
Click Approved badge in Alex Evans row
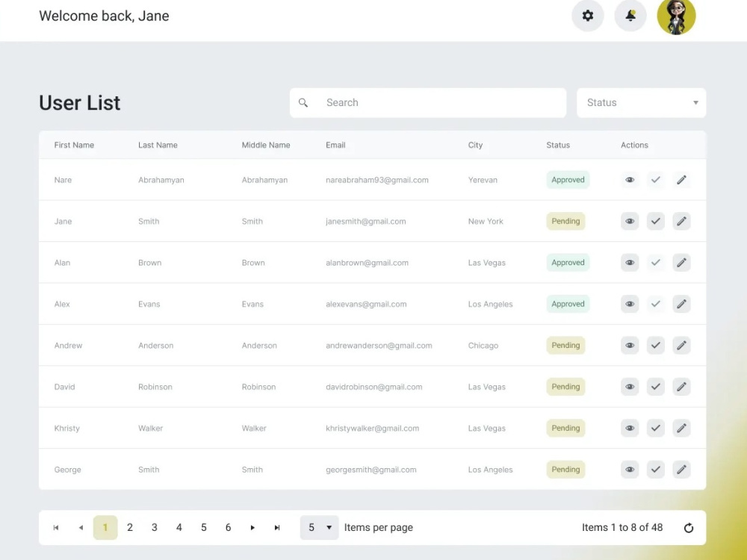tap(568, 304)
